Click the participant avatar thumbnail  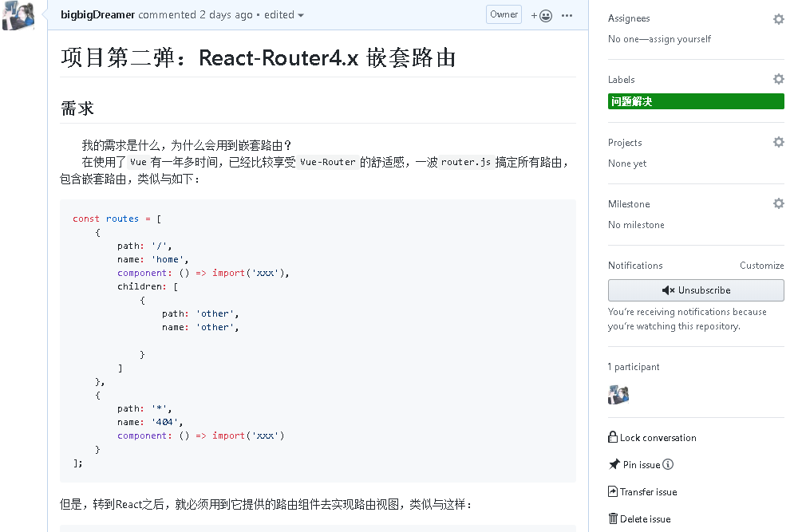tap(618, 394)
